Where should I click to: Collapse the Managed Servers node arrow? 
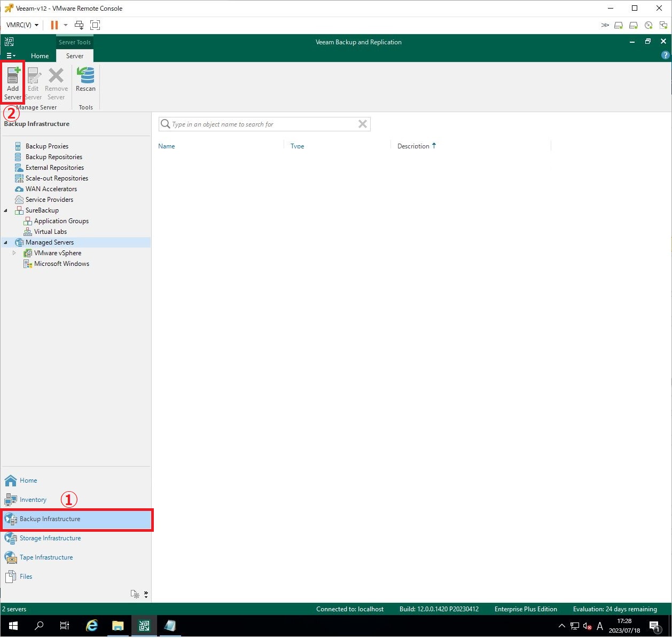pyautogui.click(x=6, y=242)
